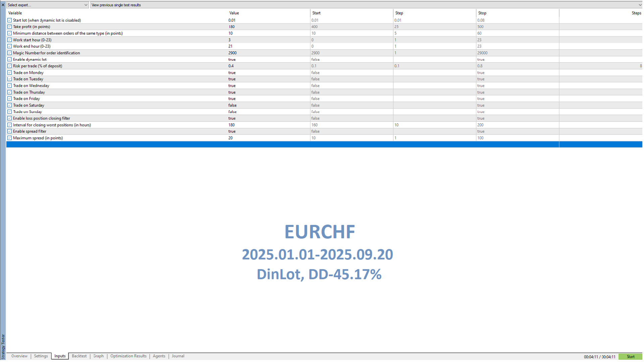
Task: Switch to the Overview tab
Action: tap(19, 356)
